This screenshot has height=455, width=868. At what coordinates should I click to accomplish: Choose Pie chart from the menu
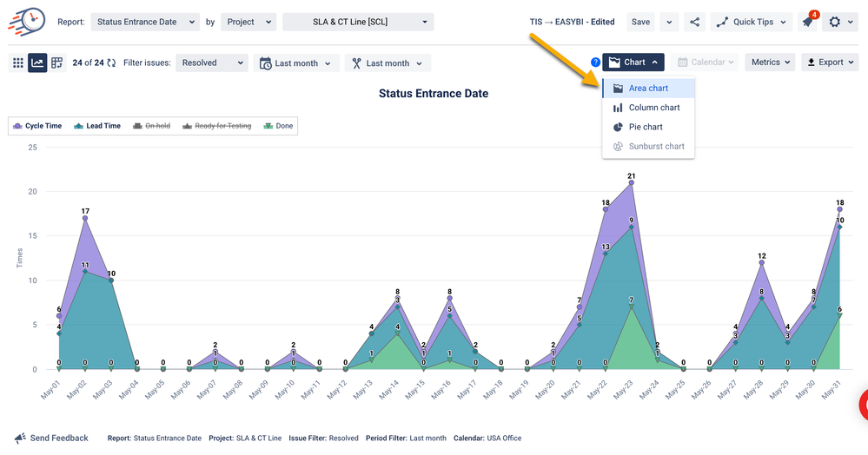[646, 127]
